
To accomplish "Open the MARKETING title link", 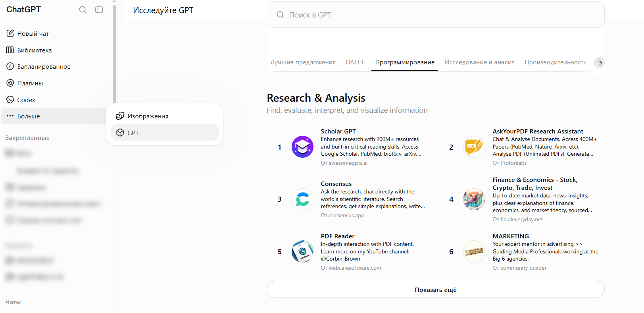I will point(511,236).
